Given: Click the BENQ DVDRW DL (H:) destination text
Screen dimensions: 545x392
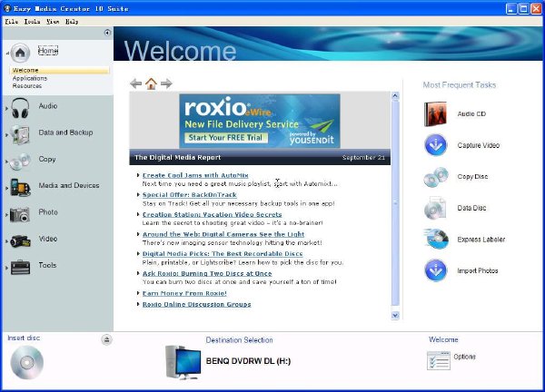Looking at the screenshot, I should pos(248,361).
